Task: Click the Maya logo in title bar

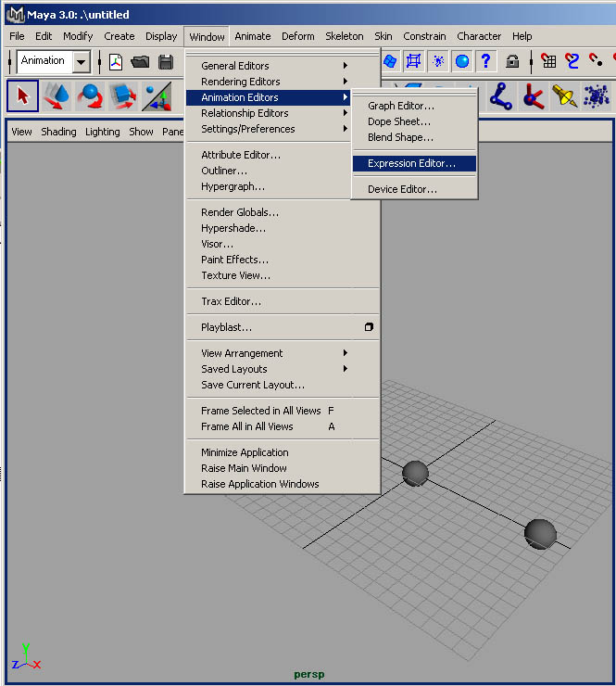Action: tap(15, 14)
